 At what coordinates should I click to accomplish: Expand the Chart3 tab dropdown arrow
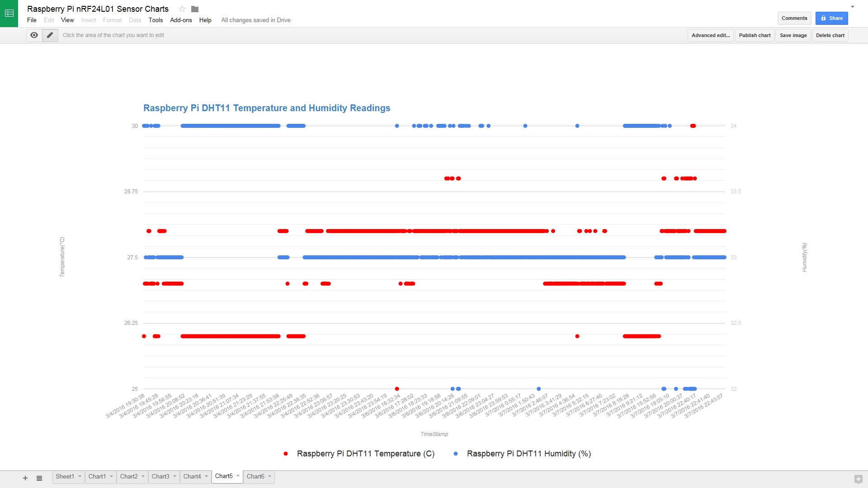pyautogui.click(x=175, y=476)
